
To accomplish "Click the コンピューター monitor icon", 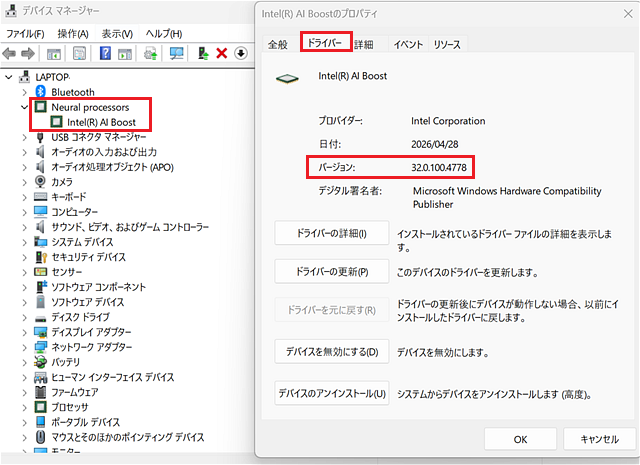I will pyautogui.click(x=40, y=211).
